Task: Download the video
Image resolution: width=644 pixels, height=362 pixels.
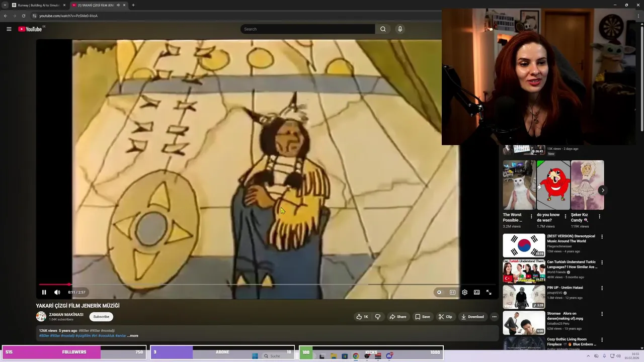Action: (x=472, y=317)
